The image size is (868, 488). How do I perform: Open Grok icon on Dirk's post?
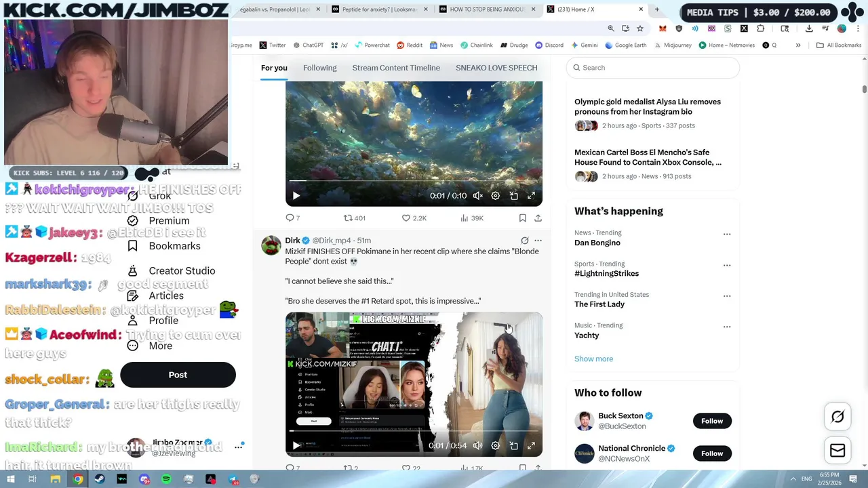pyautogui.click(x=524, y=241)
